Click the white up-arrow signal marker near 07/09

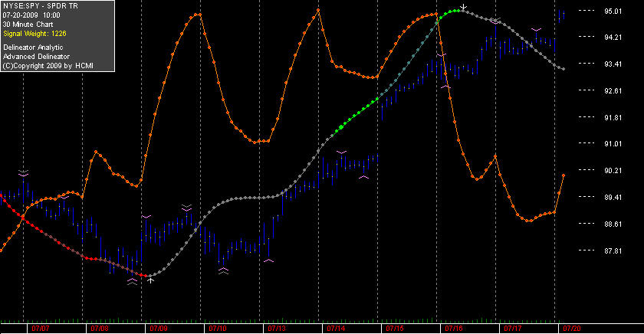point(151,280)
